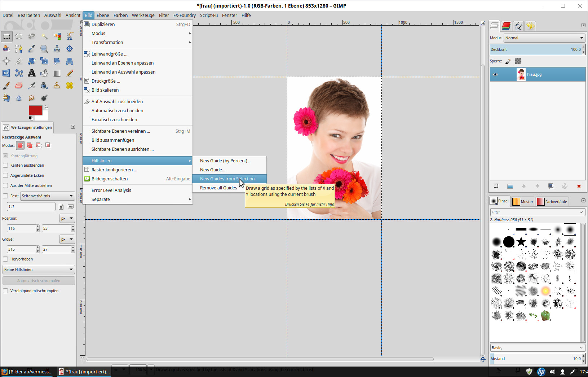Screen dimensions: 588x377
Task: Click the brush Filter input field
Action: click(534, 212)
